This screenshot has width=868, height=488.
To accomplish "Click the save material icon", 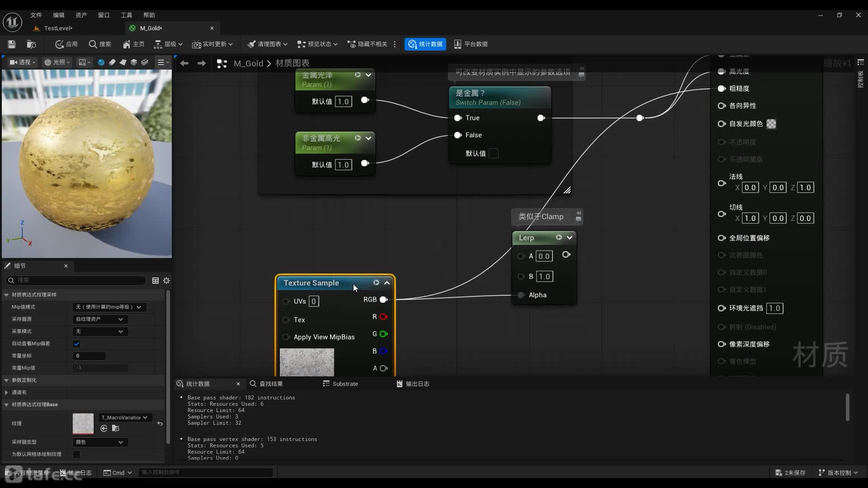I will click(x=12, y=44).
